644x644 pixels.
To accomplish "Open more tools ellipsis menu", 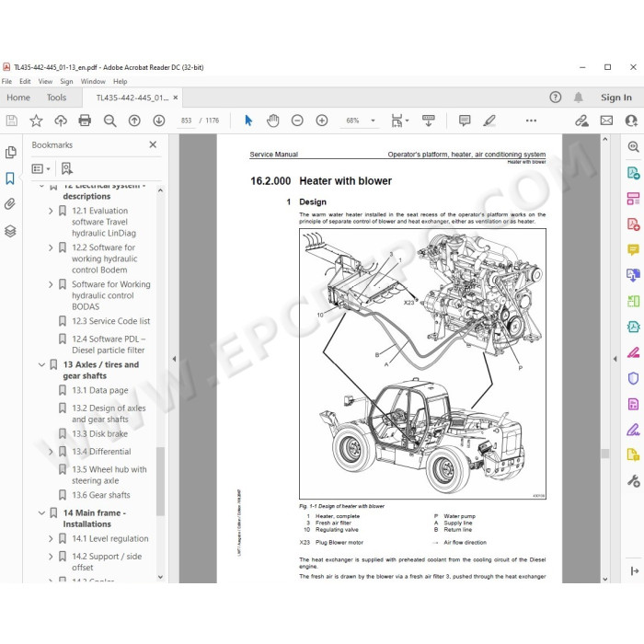I will [x=531, y=121].
